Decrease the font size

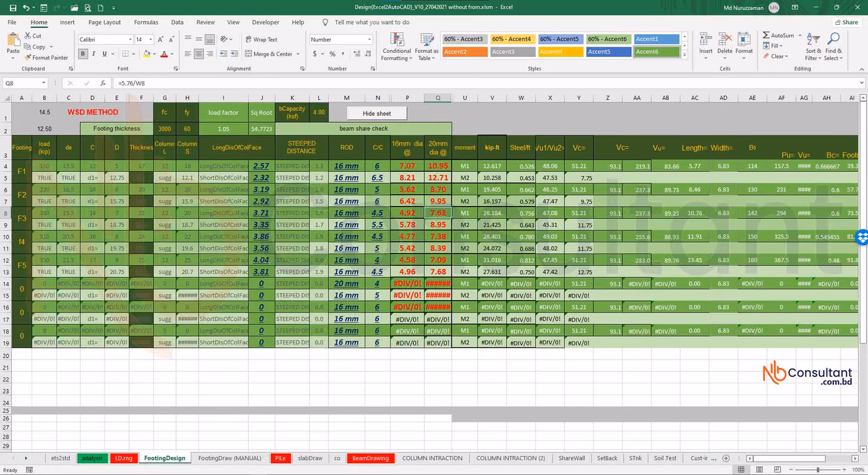point(172,39)
